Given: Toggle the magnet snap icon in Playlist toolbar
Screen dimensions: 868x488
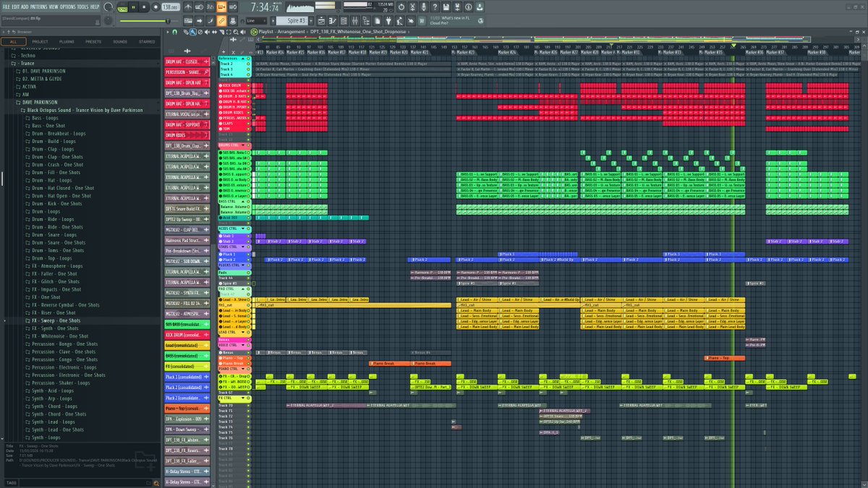Looking at the screenshot, I should click(174, 32).
